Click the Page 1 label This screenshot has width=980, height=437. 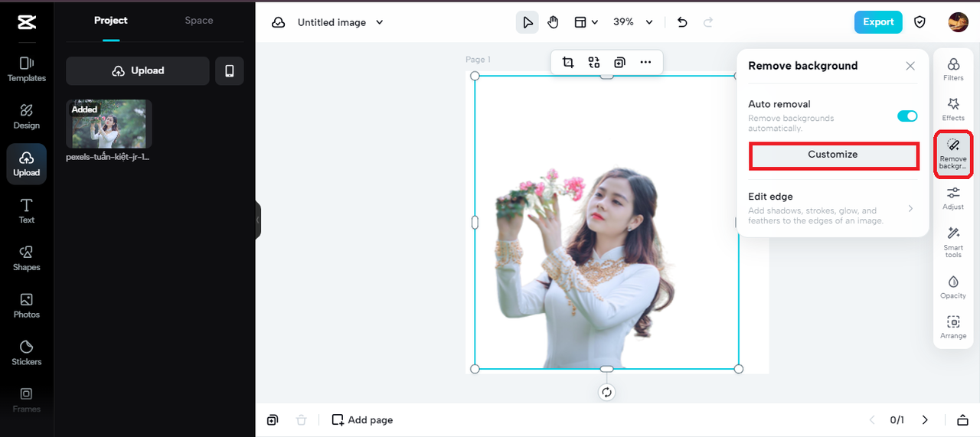(479, 60)
